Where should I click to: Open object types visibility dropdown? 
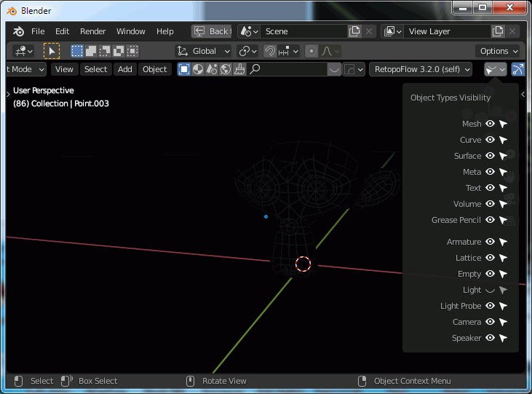496,69
